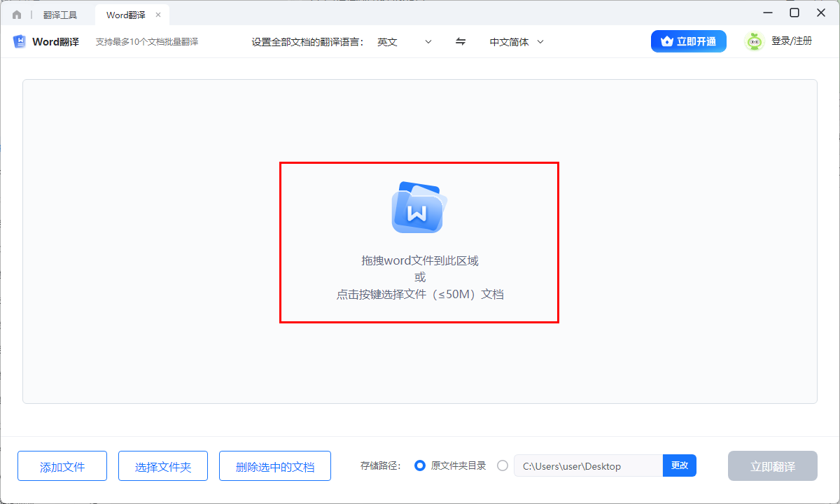Screen dimensions: 840x504
Task: Click the 点击按键选择文件 text
Action: pos(420,295)
